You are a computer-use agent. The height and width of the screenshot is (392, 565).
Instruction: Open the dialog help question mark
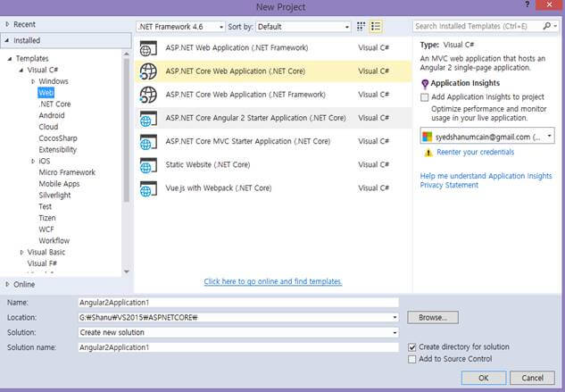[x=528, y=4]
